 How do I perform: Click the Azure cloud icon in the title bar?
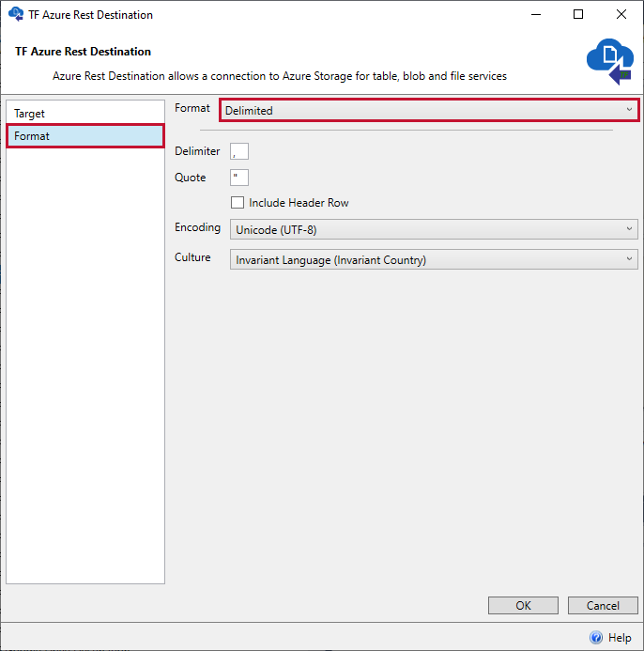[16, 14]
